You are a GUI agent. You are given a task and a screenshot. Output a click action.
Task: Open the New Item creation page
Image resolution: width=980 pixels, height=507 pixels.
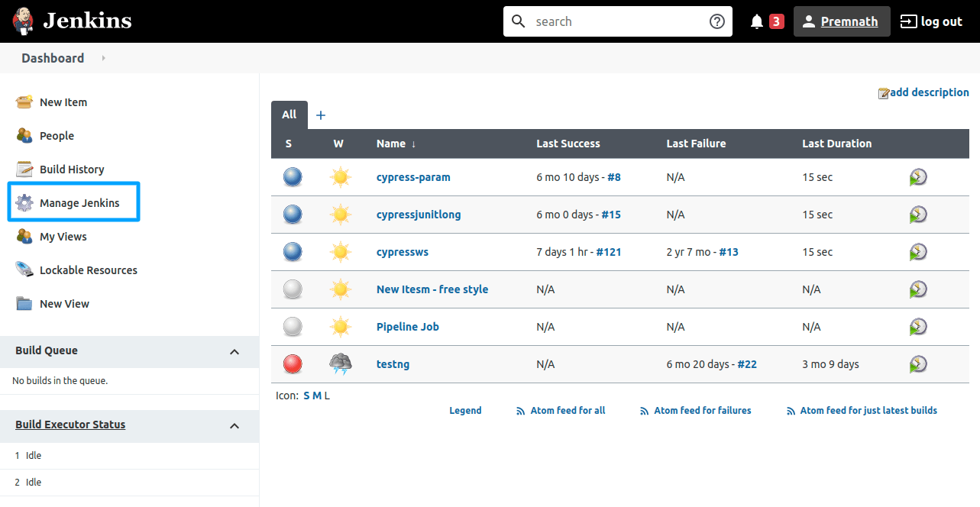(x=64, y=102)
